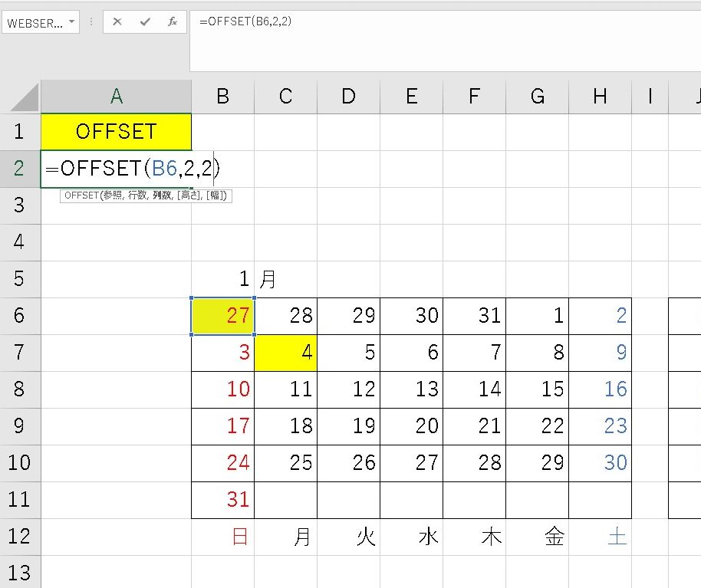Click cell containing red 31 in row 11
Viewport: 701px width, 588px height.
(222, 500)
